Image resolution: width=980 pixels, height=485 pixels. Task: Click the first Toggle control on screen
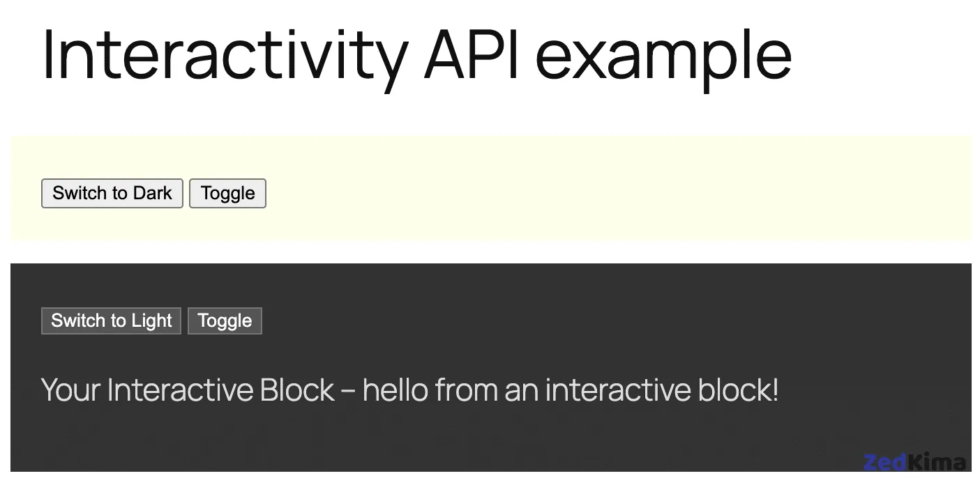(227, 193)
